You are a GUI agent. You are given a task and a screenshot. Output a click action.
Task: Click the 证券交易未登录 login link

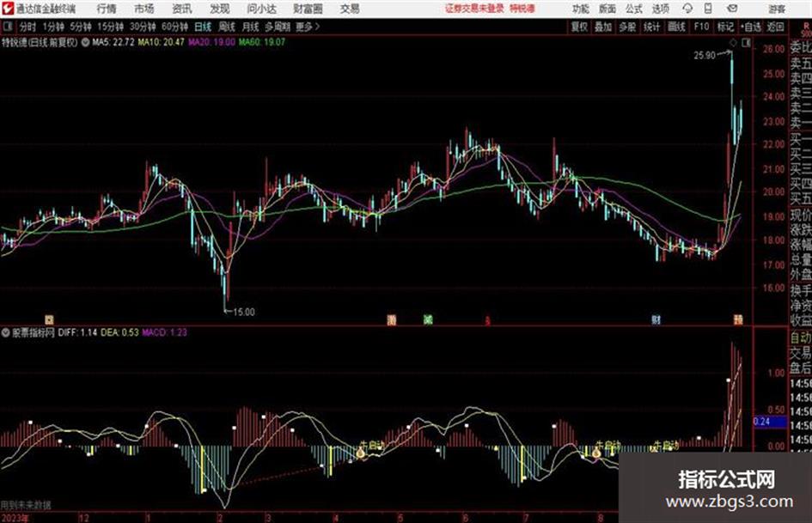click(x=474, y=9)
